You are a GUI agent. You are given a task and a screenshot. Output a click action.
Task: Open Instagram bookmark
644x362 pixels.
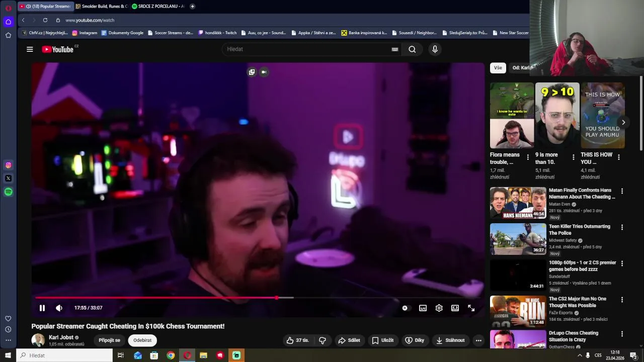(85, 33)
